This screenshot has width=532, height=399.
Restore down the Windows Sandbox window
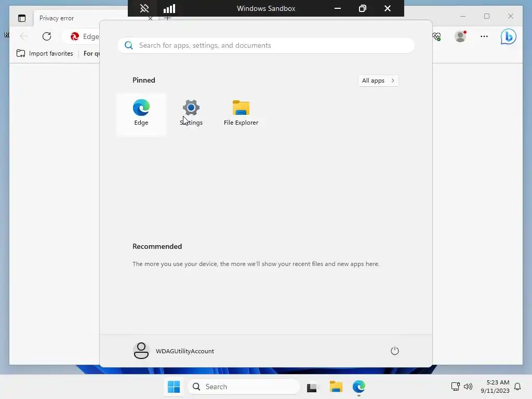point(362,8)
